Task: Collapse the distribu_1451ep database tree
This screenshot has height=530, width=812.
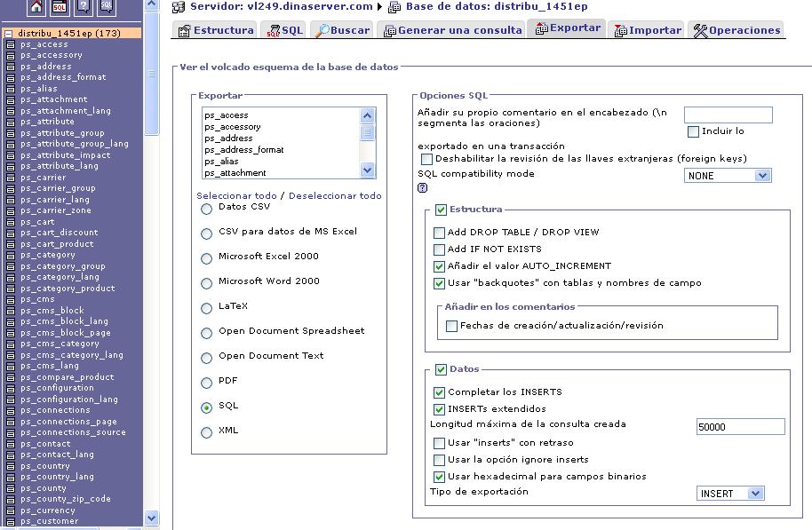Action: (8, 34)
